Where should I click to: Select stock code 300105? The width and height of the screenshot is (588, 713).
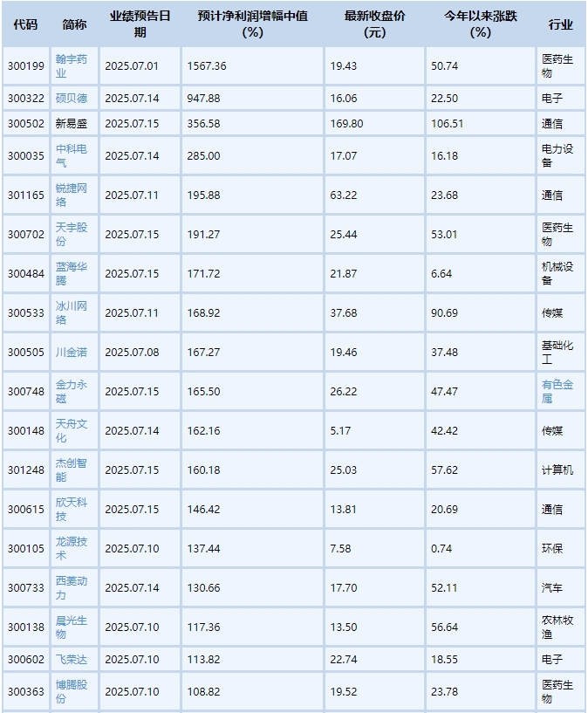click(x=26, y=548)
